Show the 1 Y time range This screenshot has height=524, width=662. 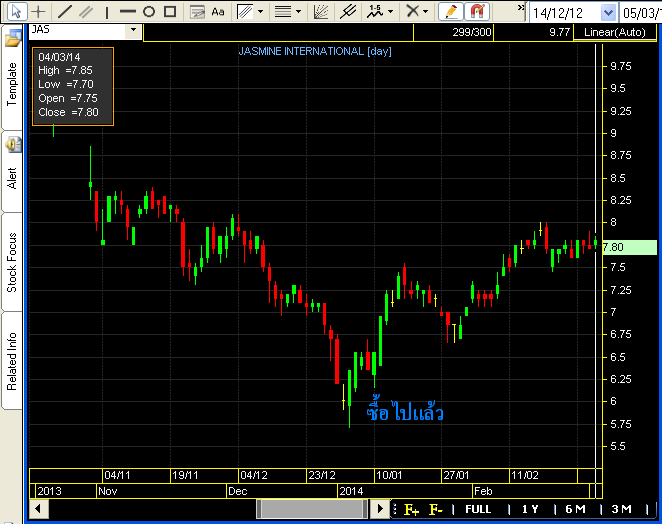click(530, 509)
